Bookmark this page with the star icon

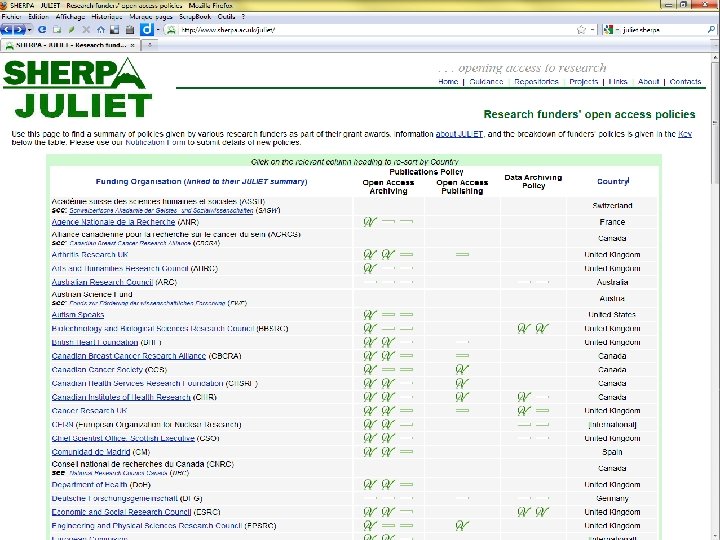581,30
